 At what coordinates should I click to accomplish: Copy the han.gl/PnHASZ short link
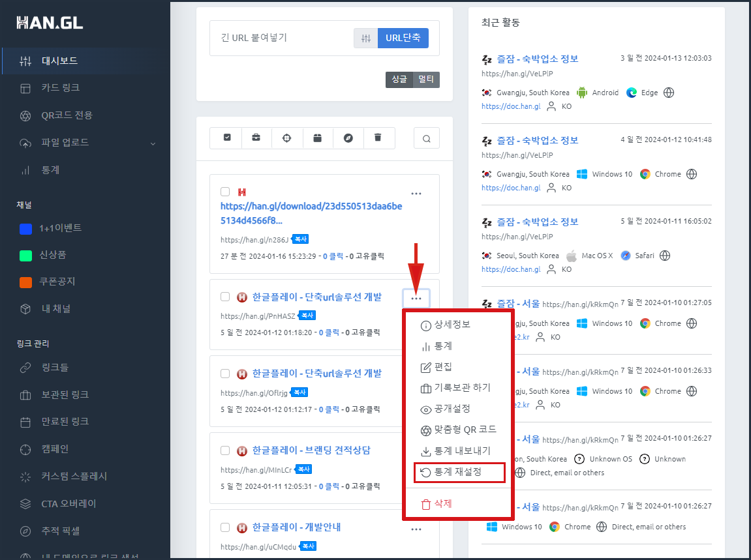307,316
